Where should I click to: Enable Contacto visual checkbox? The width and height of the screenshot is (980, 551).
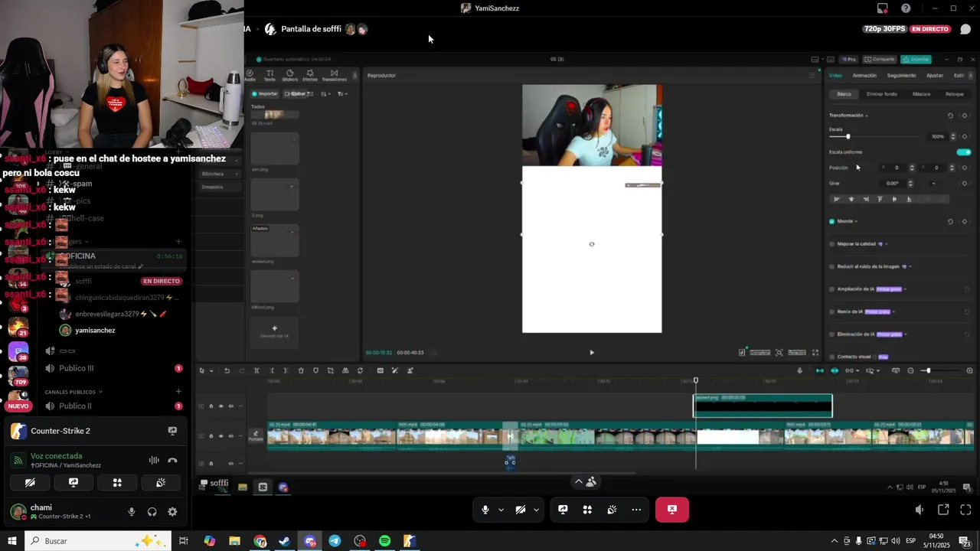[x=832, y=357]
